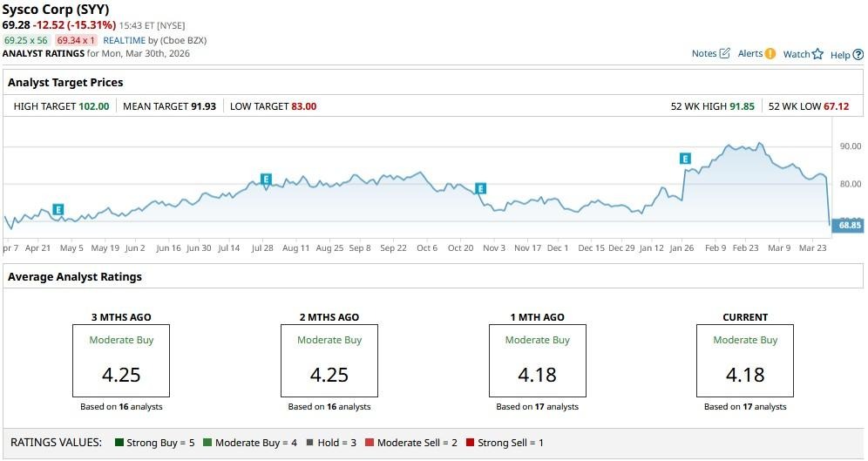Click the earnings marker near Jan 26
Viewport: 868px width, 461px height.
[x=685, y=159]
